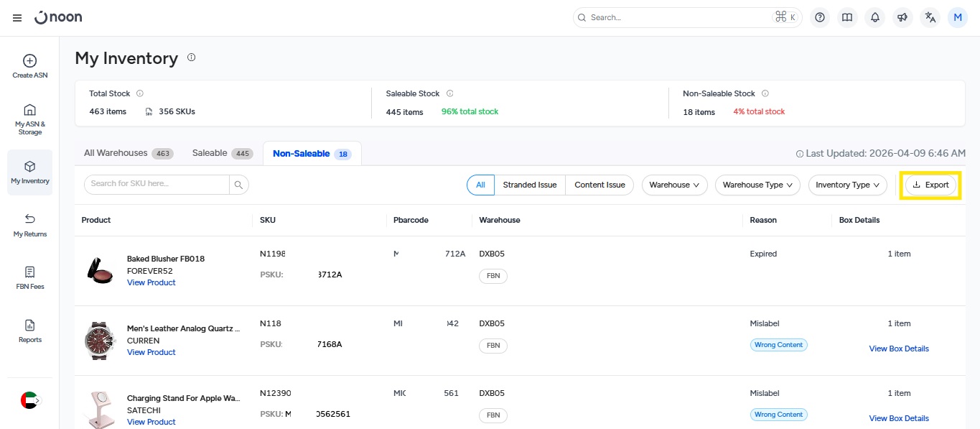Open the notifications bell icon
Screen dimensions: 980x429
point(874,18)
